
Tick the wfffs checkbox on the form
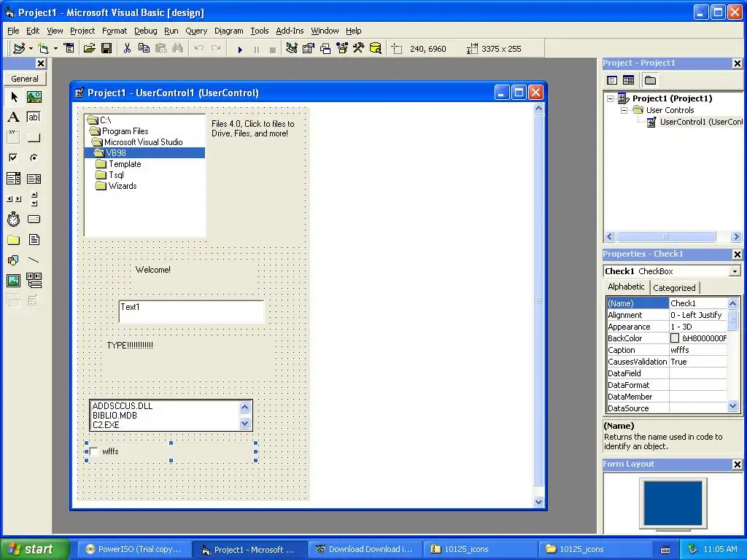(x=94, y=451)
